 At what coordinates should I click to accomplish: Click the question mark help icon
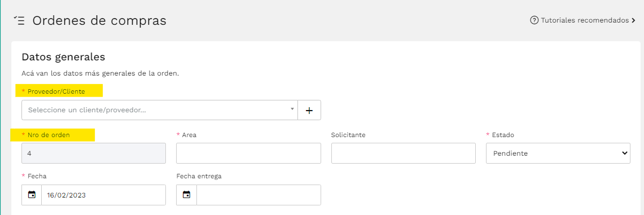[x=534, y=20]
